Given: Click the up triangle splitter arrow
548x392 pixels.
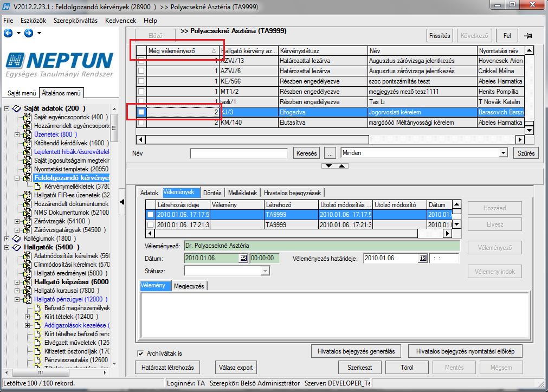Looking at the screenshot, I should point(342,166).
